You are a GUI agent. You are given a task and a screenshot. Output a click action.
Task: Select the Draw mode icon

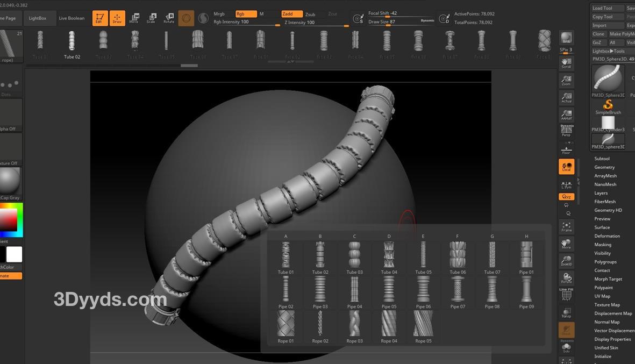tap(117, 18)
